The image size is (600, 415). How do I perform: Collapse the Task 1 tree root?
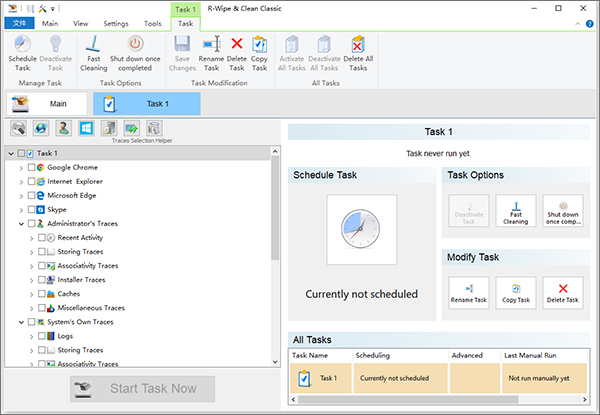11,153
